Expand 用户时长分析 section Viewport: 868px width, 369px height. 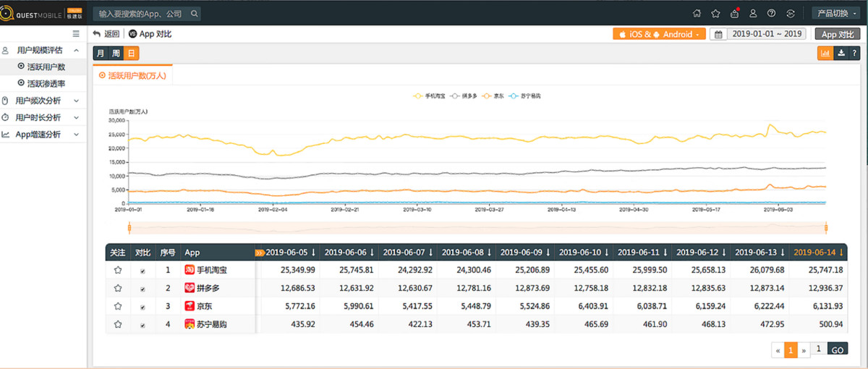coord(43,117)
